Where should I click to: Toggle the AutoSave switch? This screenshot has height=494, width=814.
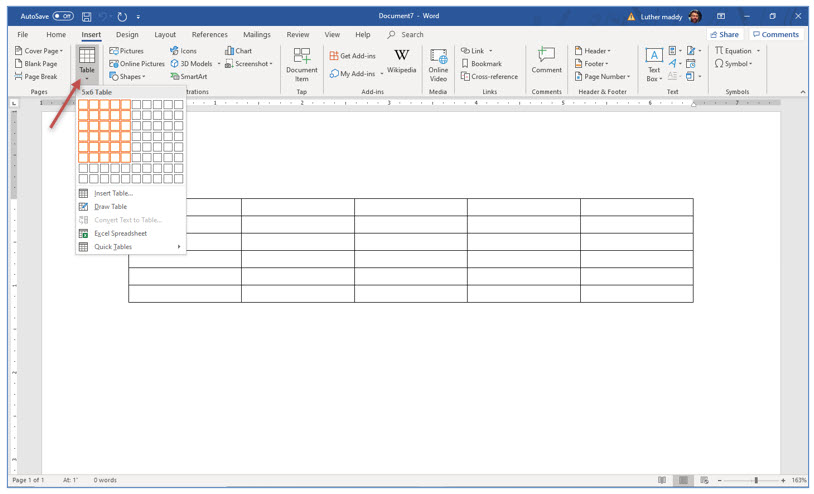pyautogui.click(x=63, y=16)
